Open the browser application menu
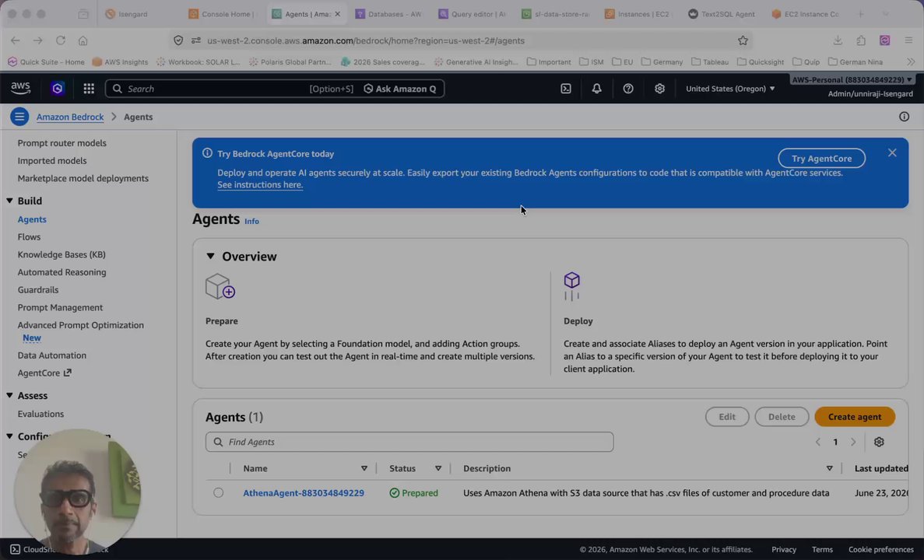Screen dimensions: 924x560 tap(908, 40)
